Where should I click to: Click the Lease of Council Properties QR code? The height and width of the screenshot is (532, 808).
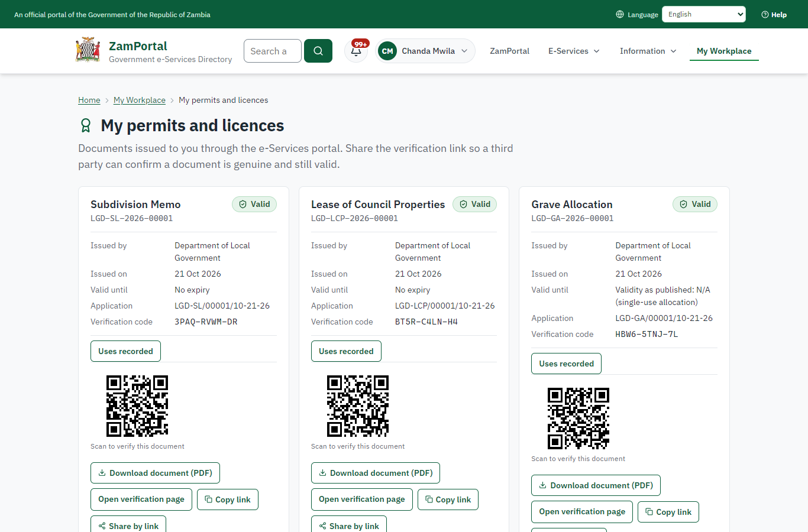358,406
